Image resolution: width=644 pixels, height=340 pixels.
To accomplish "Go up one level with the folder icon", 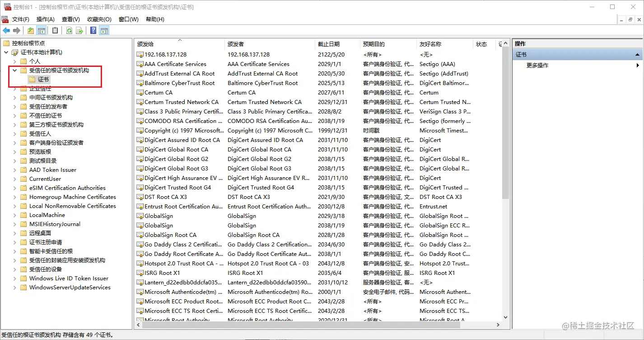I will coord(31,31).
